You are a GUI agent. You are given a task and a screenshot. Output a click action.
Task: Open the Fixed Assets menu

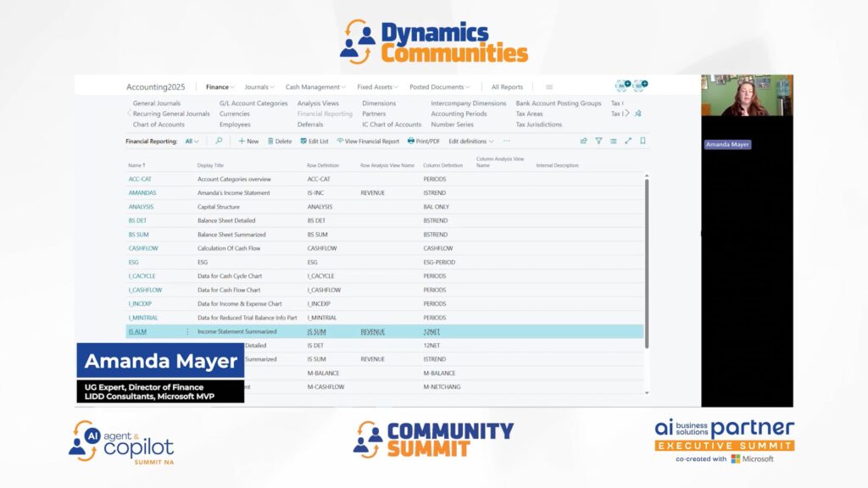click(377, 87)
